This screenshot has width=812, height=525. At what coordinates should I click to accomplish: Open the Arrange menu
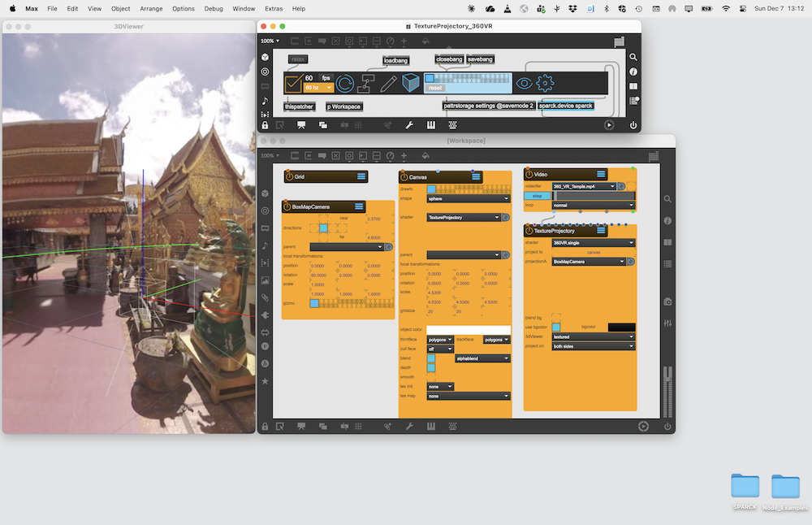click(x=151, y=8)
